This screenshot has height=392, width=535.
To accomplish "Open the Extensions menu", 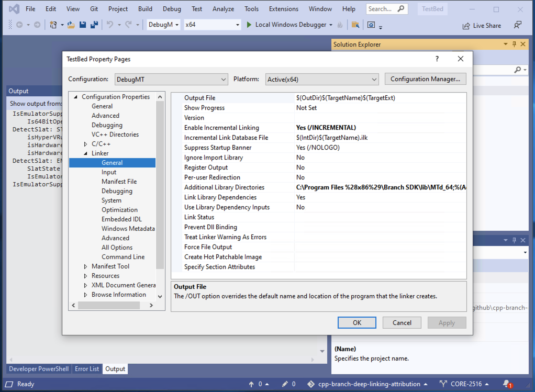I will [284, 9].
